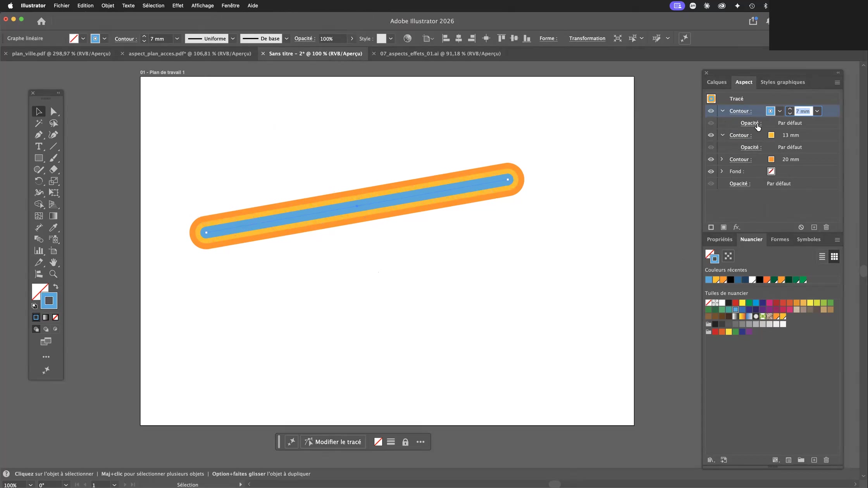The image size is (868, 488).
Task: Toggle visibility of 13 mm Contour
Action: coord(711,135)
